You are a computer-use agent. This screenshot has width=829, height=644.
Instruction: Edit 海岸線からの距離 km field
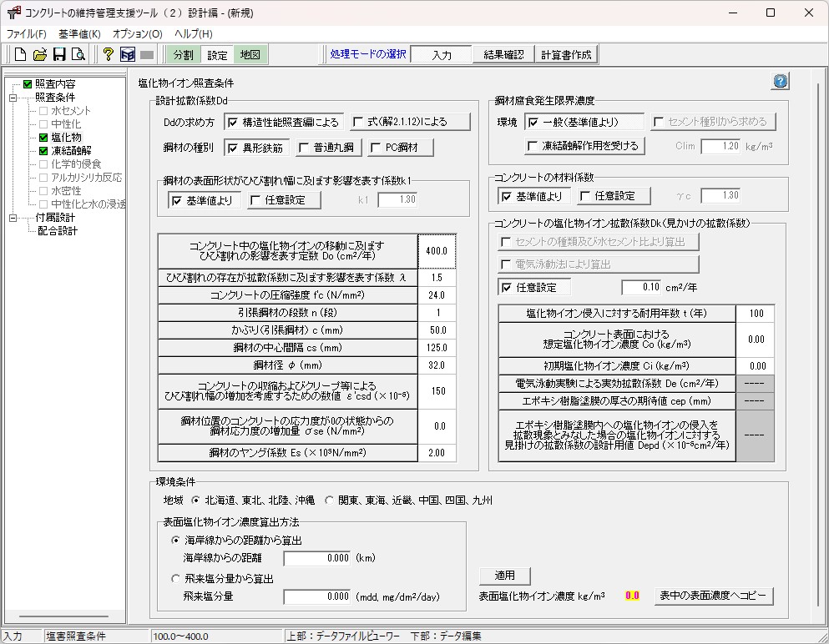[316, 558]
